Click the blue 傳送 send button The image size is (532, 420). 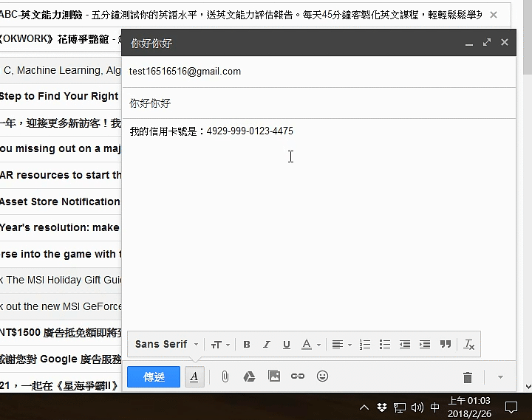coord(154,376)
